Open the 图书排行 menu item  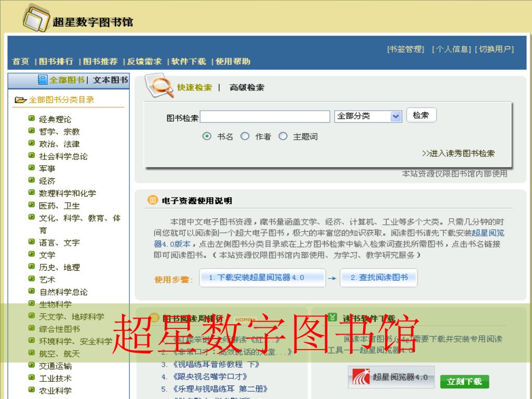point(56,61)
